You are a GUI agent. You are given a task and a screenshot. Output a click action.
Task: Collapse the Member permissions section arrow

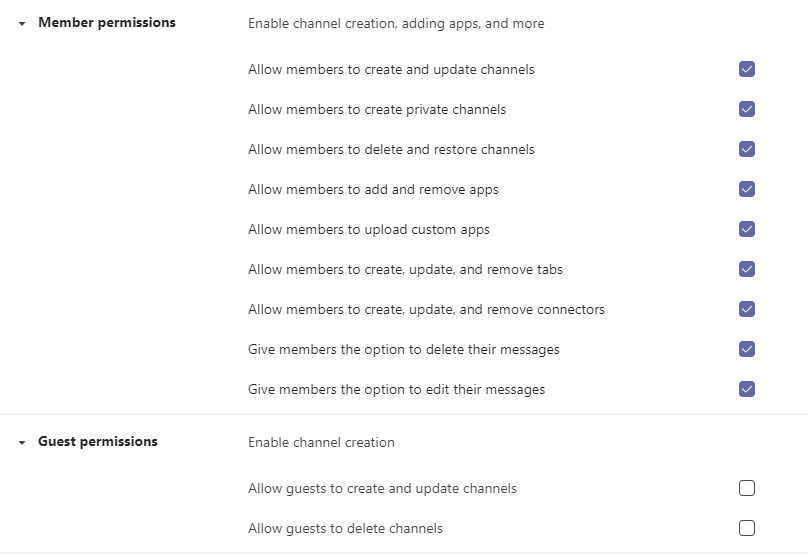[x=22, y=23]
